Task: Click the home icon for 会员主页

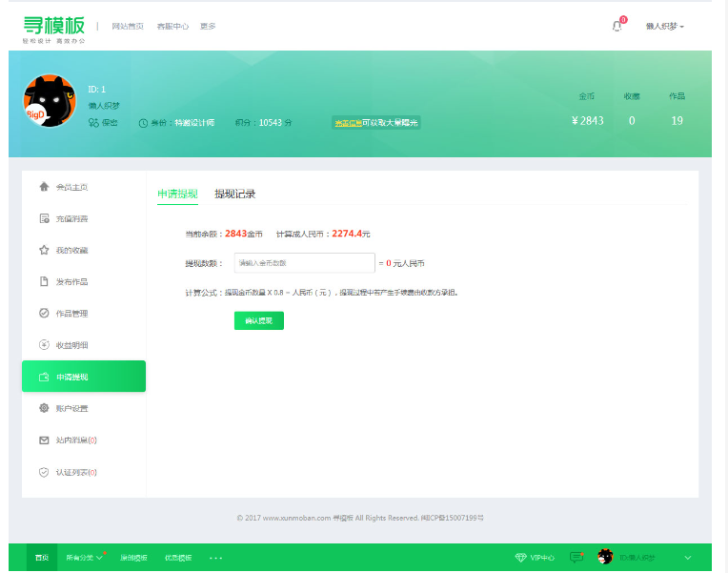Action: pos(44,187)
